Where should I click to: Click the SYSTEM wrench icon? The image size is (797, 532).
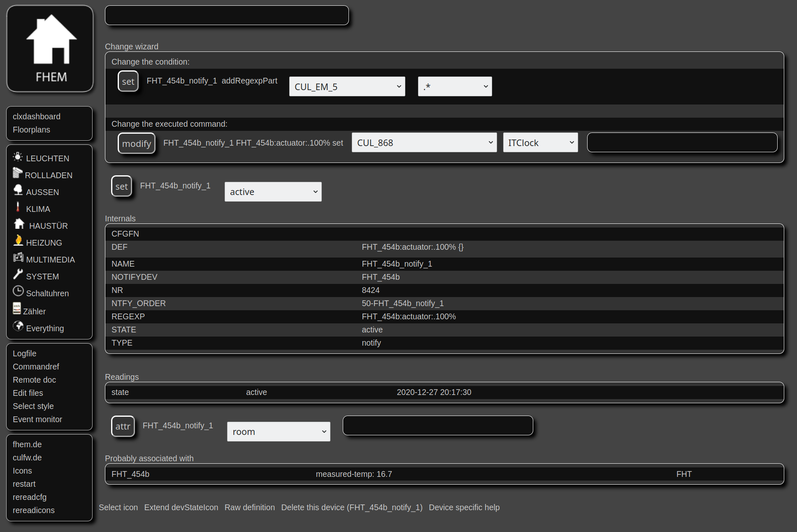pos(18,274)
